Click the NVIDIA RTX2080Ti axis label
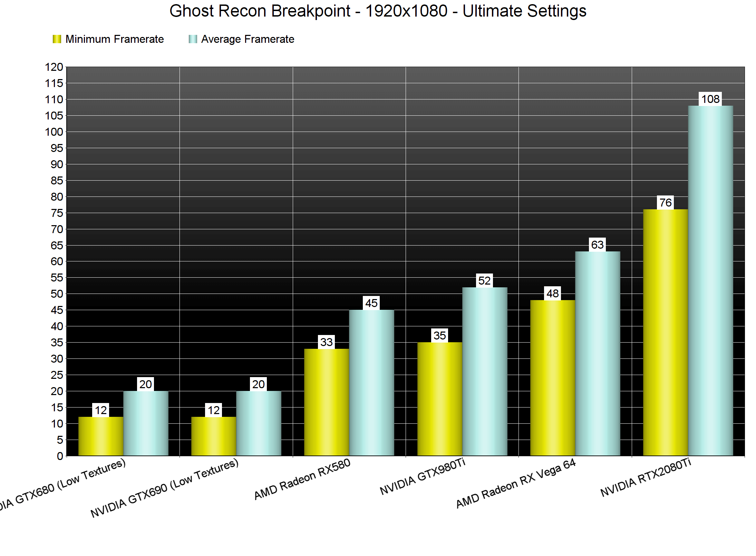Image resolution: width=756 pixels, height=556 pixels. coord(646,478)
